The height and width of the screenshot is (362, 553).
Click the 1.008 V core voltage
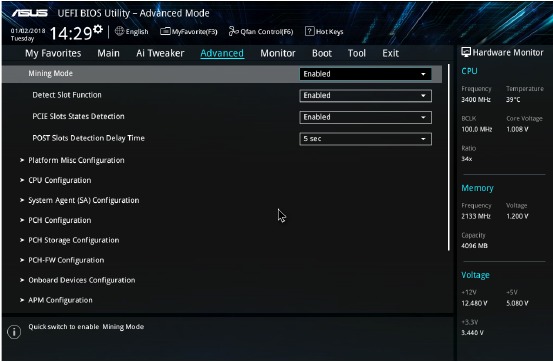[x=517, y=129]
